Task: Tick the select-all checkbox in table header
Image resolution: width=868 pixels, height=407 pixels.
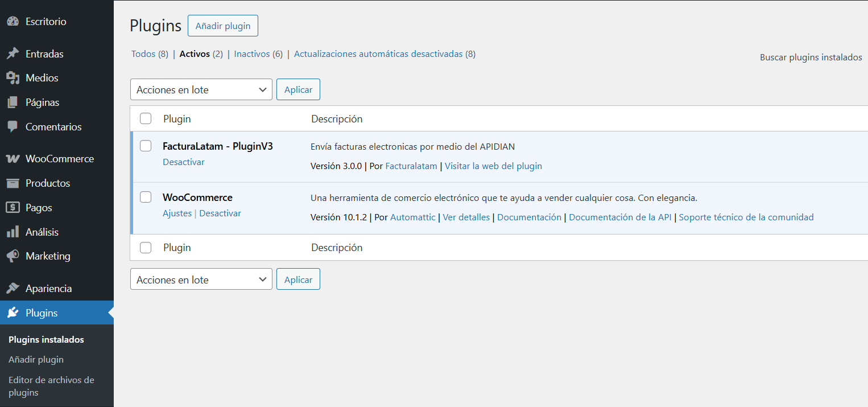Action: point(146,118)
